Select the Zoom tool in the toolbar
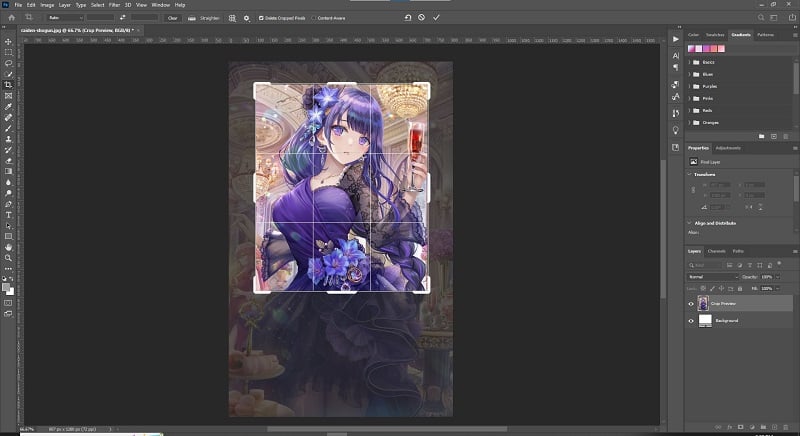The height and width of the screenshot is (436, 800). [x=8, y=258]
